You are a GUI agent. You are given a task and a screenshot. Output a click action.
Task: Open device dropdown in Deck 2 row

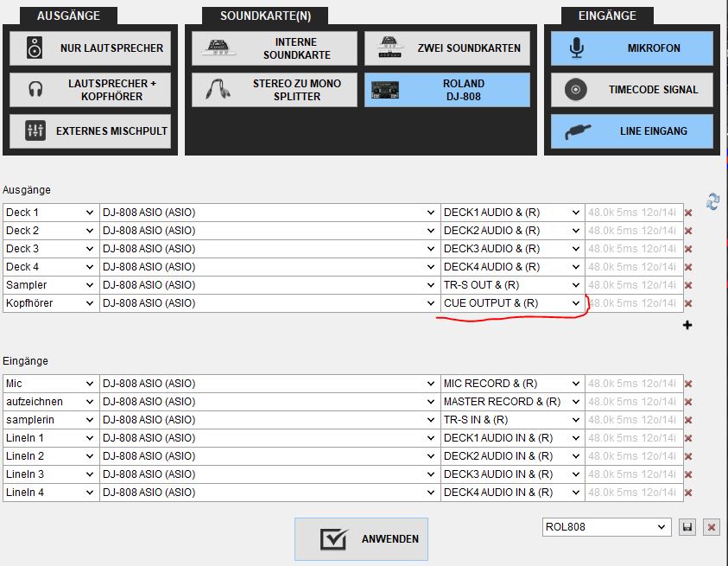tap(269, 231)
